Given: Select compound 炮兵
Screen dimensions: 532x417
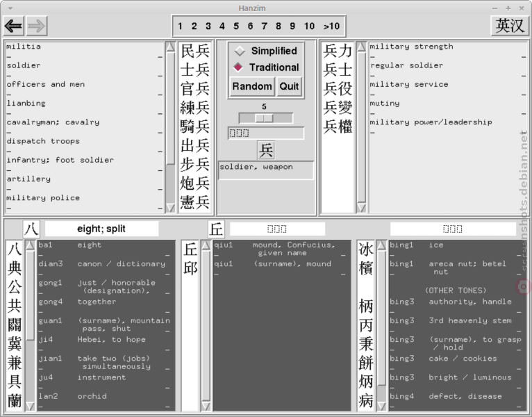Looking at the screenshot, I should (195, 183).
